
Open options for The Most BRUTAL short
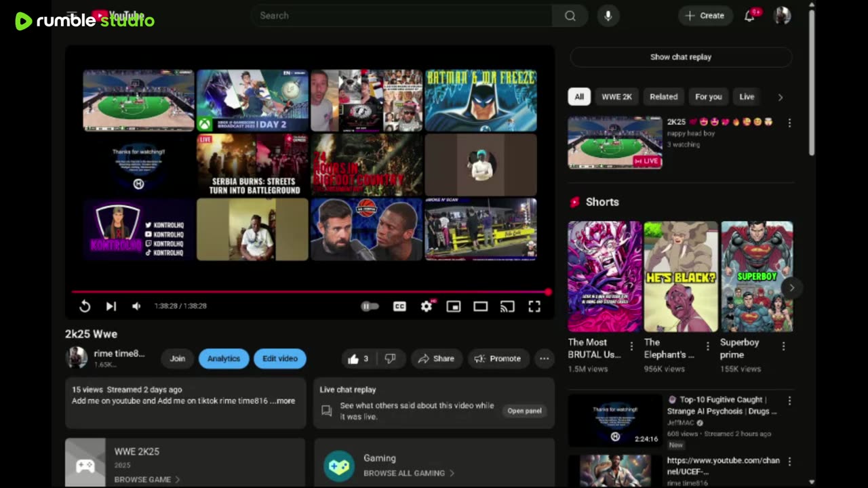(x=631, y=346)
